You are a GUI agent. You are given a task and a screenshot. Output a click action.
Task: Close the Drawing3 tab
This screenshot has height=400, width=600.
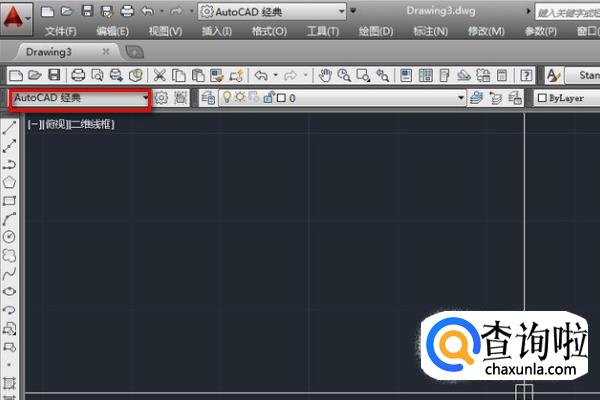pyautogui.click(x=106, y=51)
